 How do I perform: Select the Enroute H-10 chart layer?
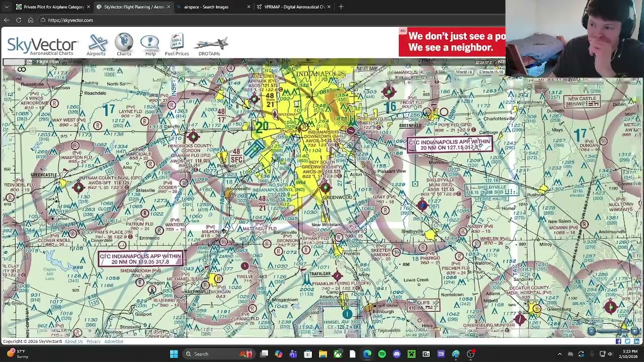click(x=491, y=72)
